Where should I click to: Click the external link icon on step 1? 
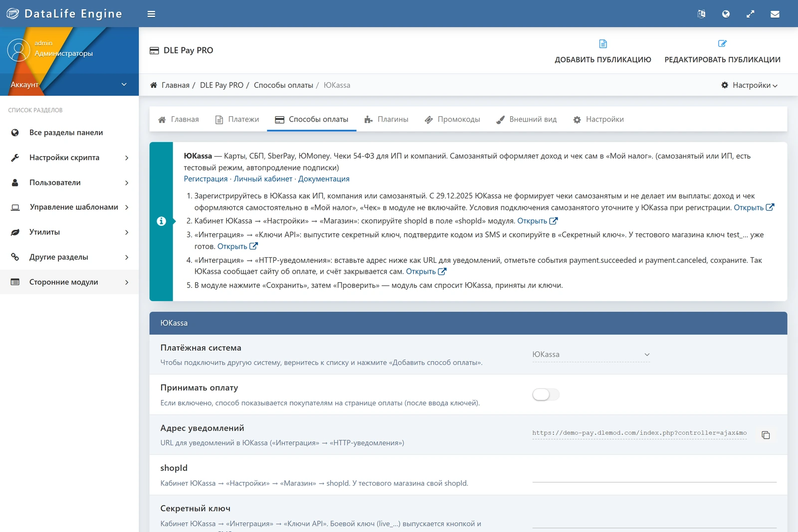click(x=770, y=207)
